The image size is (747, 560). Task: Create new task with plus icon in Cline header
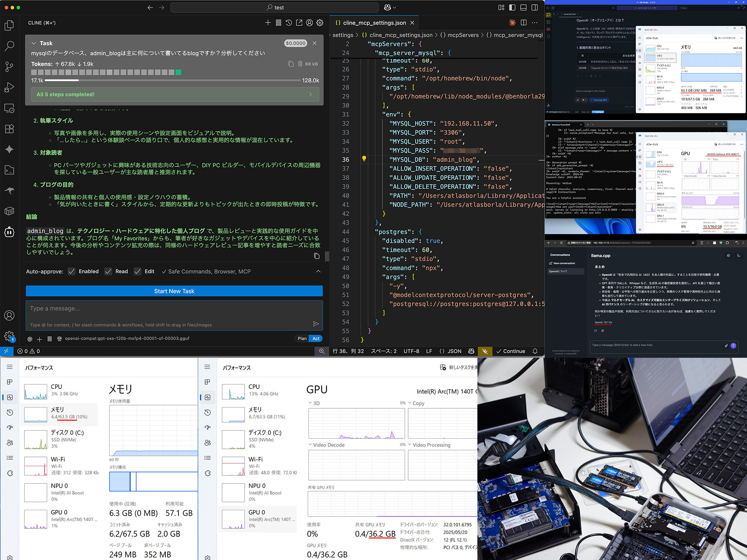coord(268,23)
